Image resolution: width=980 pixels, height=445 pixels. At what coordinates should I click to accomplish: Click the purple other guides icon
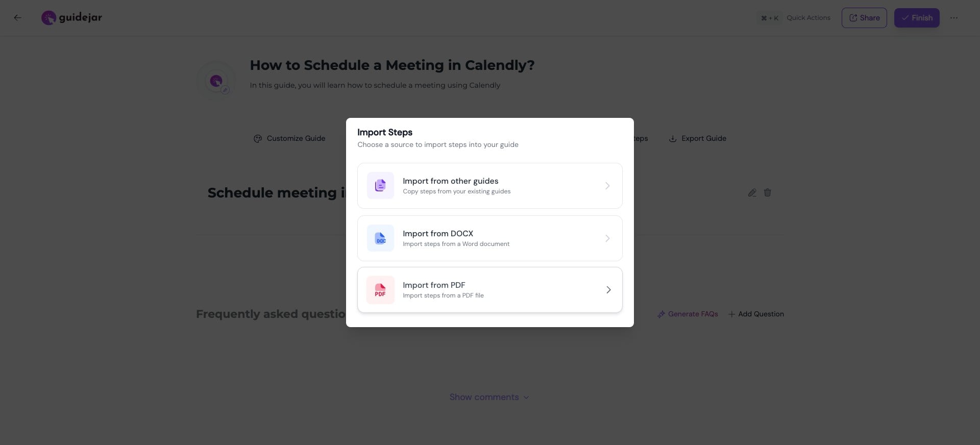point(380,186)
